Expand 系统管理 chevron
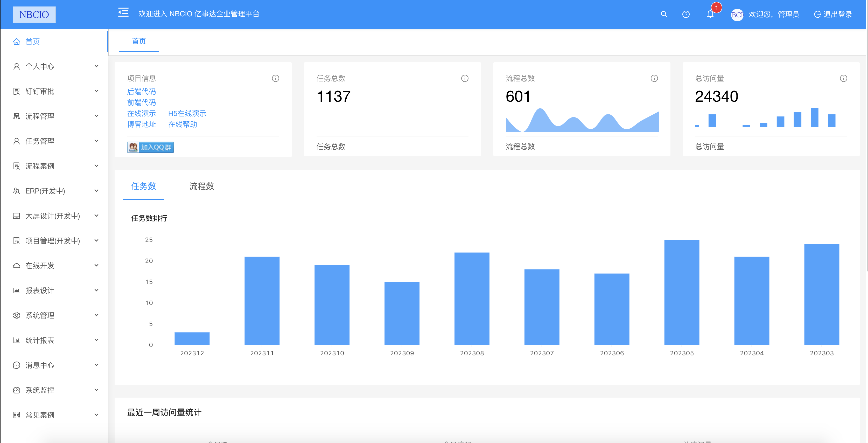This screenshot has height=443, width=868. (96, 315)
